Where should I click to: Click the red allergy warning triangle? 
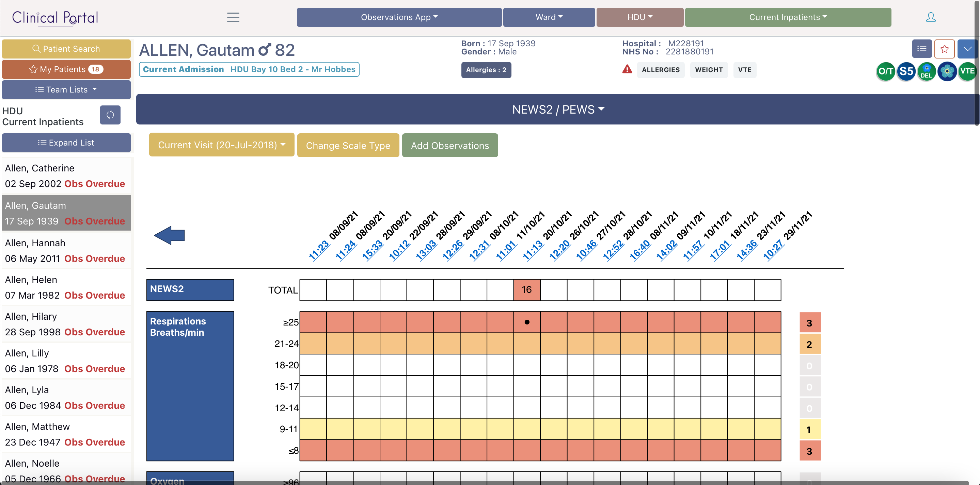tap(627, 69)
